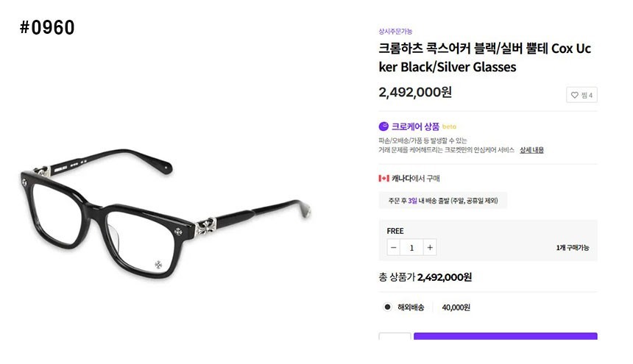Decrease quantity with the minus button

[x=394, y=248]
